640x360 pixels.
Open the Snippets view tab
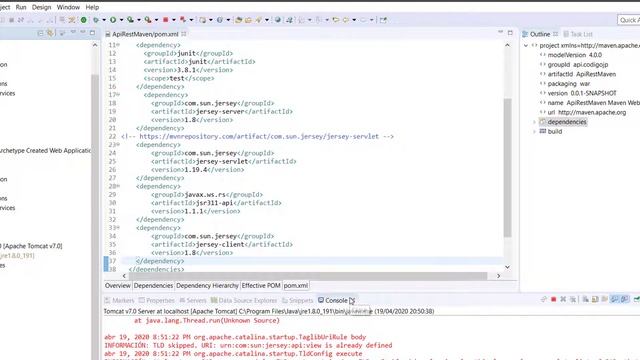coord(298,300)
